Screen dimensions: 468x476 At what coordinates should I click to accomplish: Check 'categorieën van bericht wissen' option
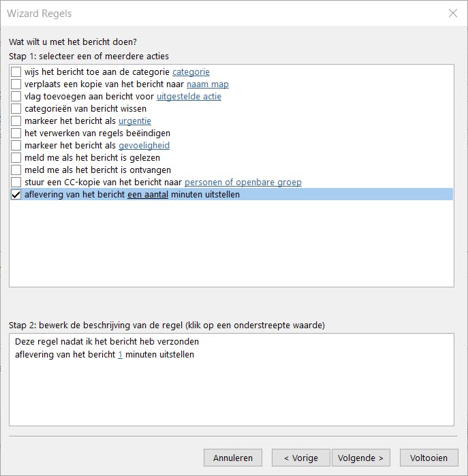[16, 109]
